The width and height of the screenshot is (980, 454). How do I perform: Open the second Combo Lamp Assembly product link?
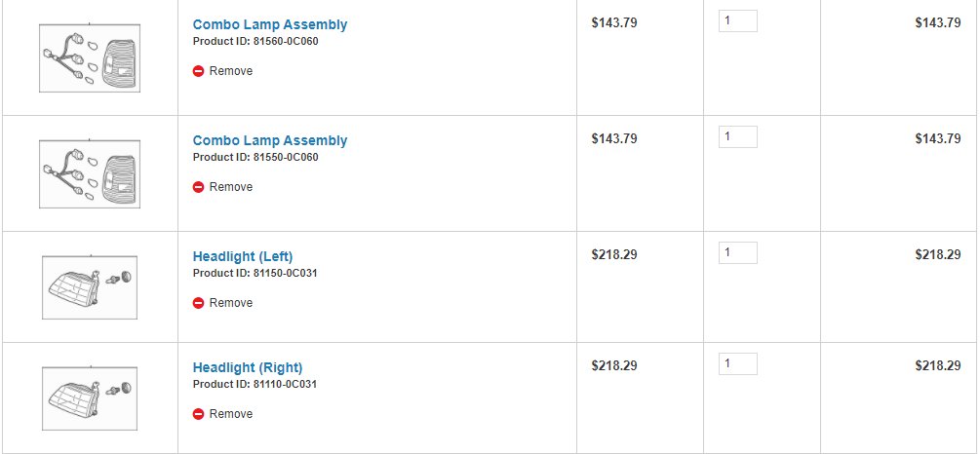270,140
